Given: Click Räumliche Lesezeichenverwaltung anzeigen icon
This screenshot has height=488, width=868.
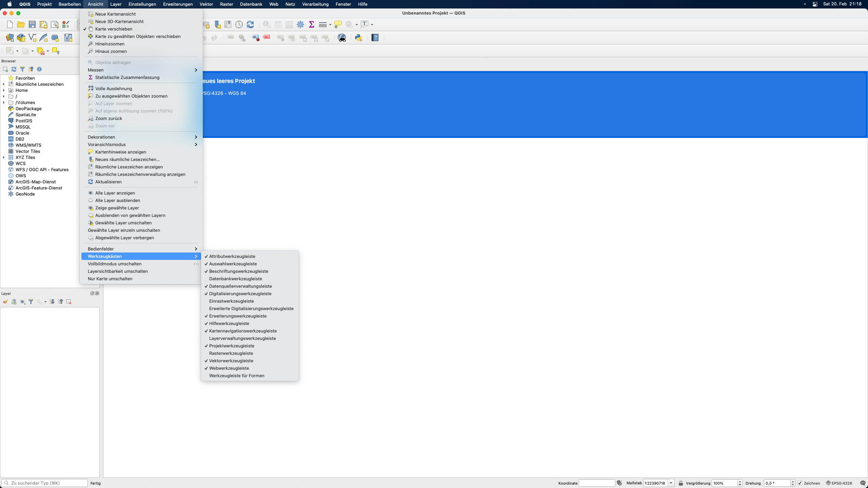Looking at the screenshot, I should click(x=90, y=174).
